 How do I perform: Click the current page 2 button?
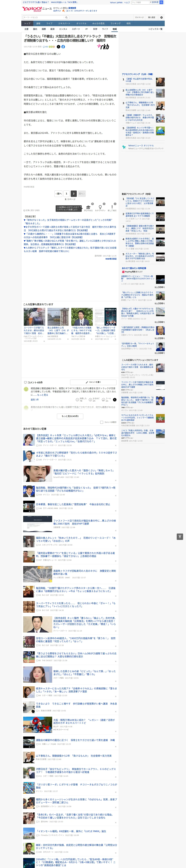click(74, 194)
